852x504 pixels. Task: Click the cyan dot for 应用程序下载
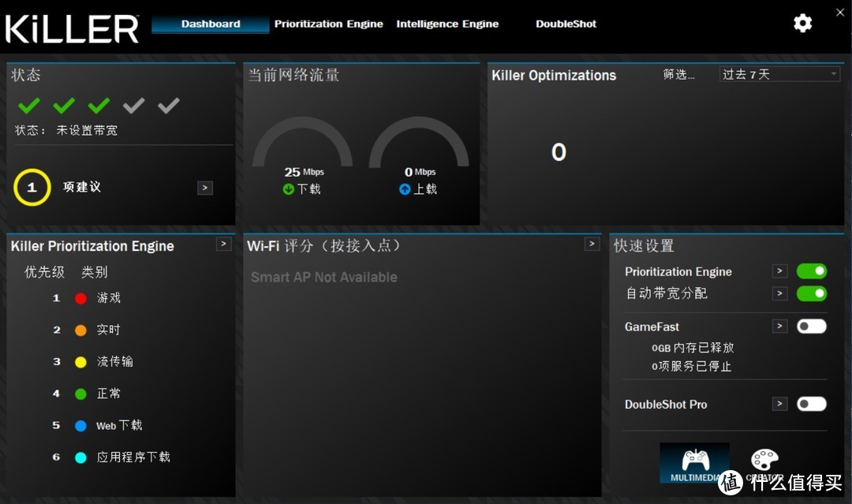[x=80, y=457]
